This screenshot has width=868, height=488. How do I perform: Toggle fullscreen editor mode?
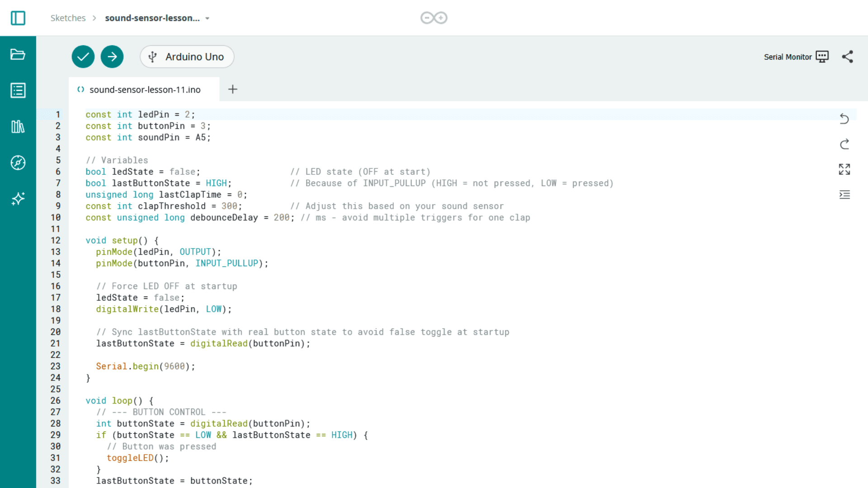[x=844, y=169]
